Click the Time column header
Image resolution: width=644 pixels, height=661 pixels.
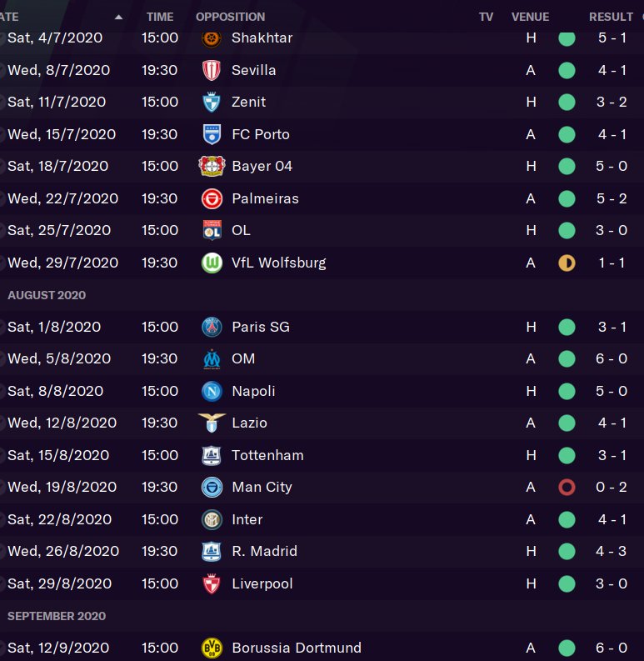point(160,17)
